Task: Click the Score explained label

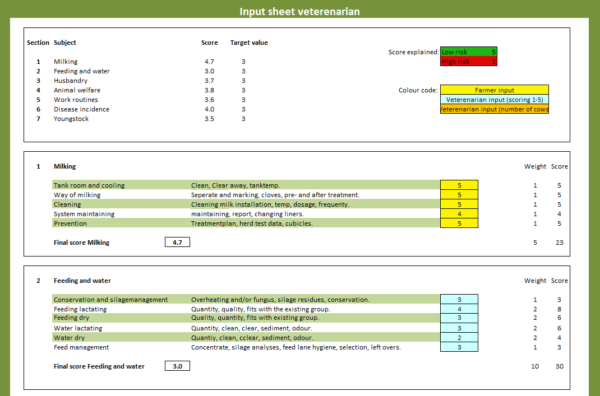Action: (413, 52)
